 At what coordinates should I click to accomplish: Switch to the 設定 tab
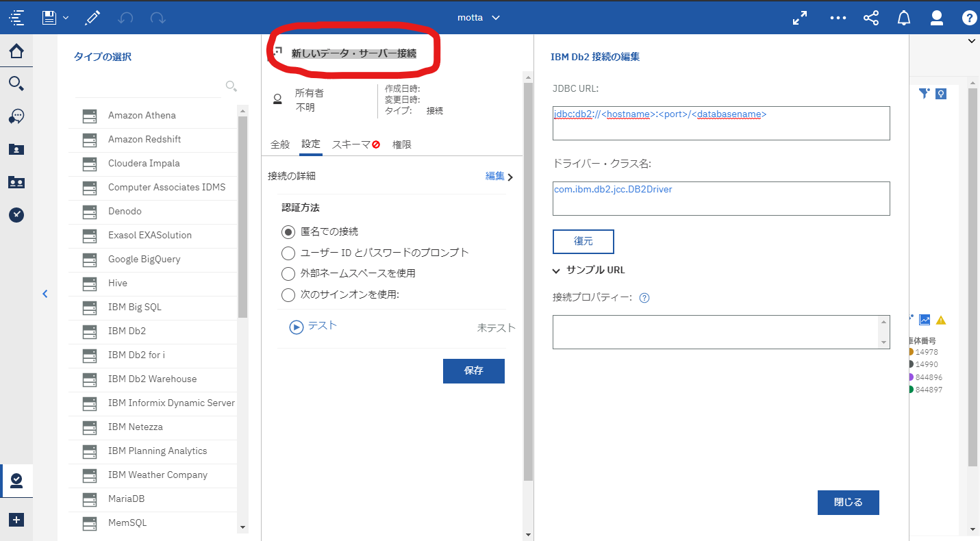coord(310,144)
